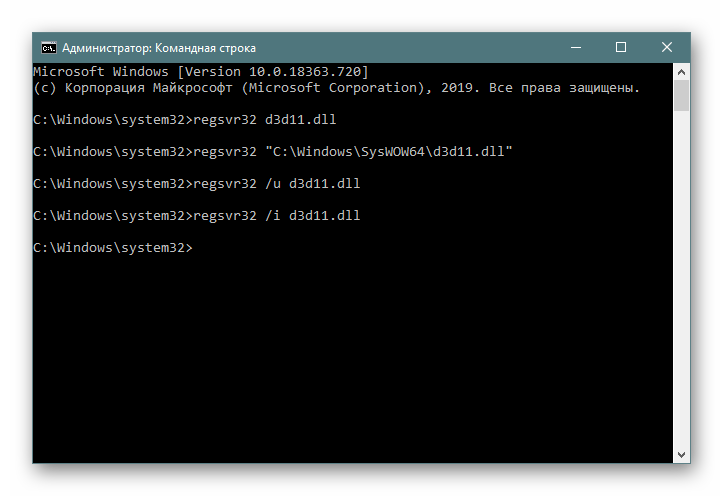
Task: Minimize the Command Prompt window
Action: (575, 47)
